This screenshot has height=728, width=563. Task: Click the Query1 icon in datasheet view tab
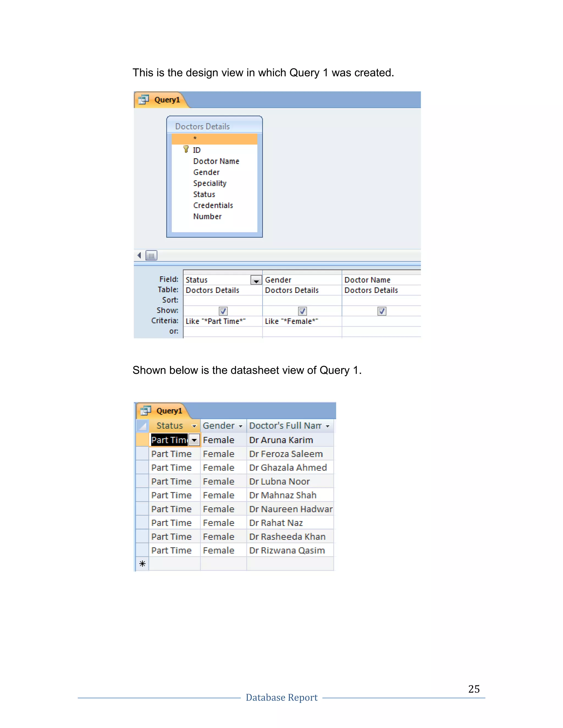[x=146, y=410]
